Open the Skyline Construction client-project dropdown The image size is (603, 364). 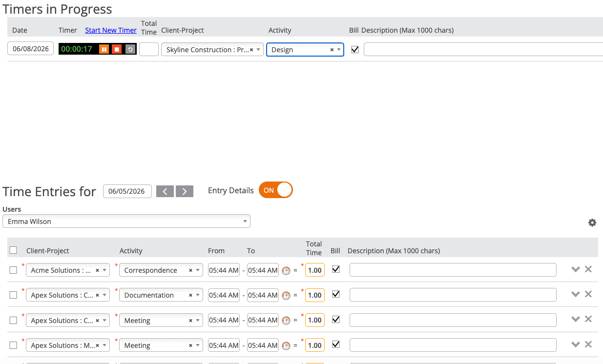point(212,50)
